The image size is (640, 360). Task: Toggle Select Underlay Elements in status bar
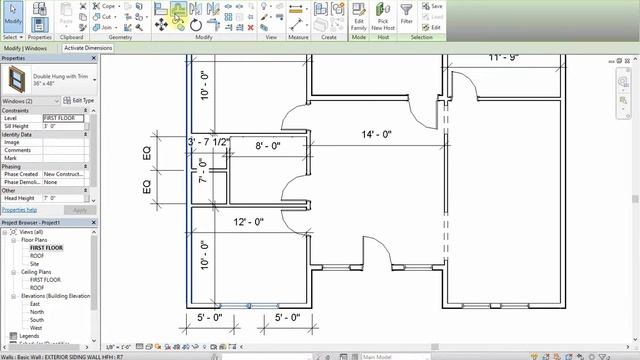coord(547,357)
